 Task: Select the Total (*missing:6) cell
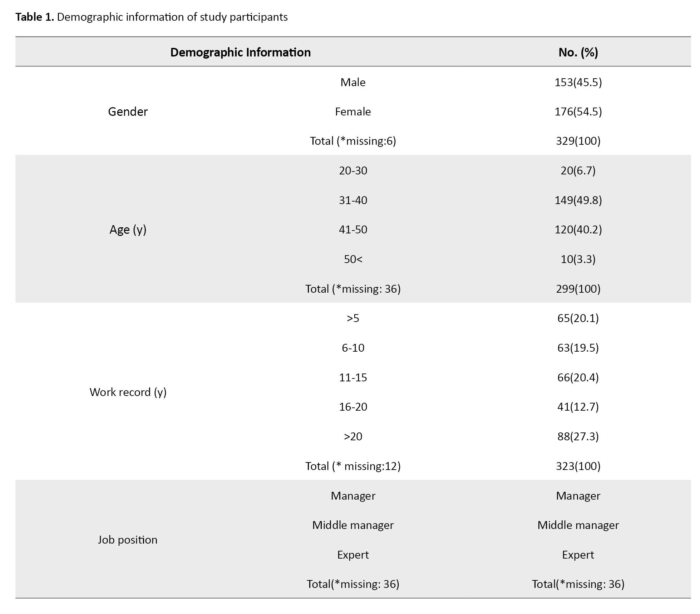(x=353, y=141)
